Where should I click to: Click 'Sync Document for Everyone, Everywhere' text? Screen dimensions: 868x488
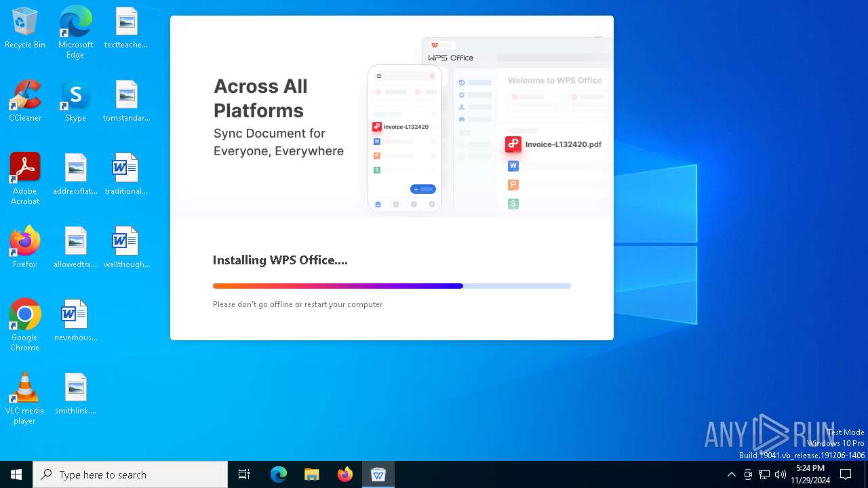[x=279, y=142]
